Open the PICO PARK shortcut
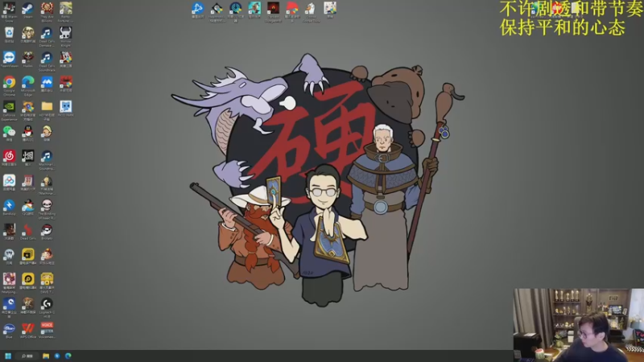Image resolution: width=644 pixels, height=362 pixels. point(66,107)
